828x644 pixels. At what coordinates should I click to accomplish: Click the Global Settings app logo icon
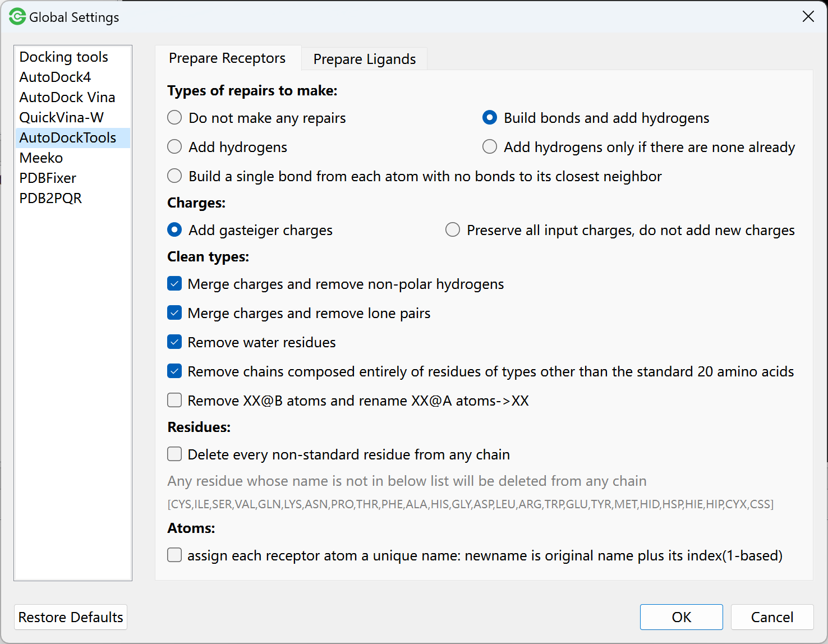[17, 17]
